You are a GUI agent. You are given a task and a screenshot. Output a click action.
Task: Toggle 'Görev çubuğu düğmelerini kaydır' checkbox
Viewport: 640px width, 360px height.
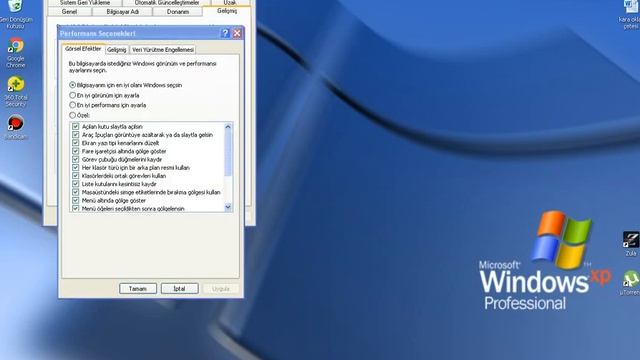point(76,159)
